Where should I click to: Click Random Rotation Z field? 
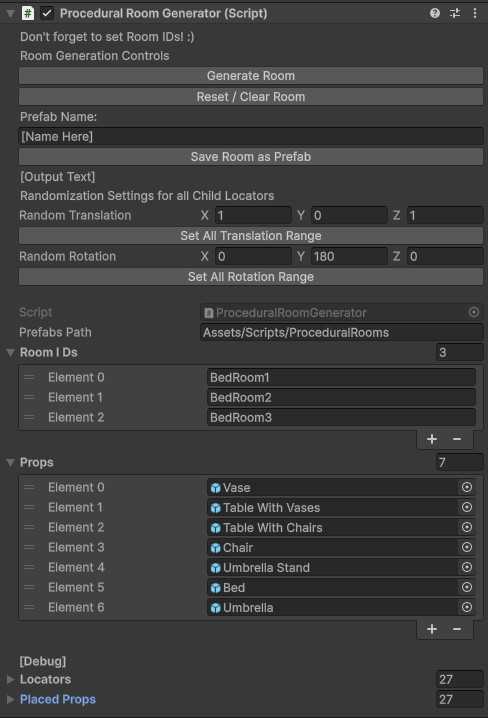(x=445, y=256)
